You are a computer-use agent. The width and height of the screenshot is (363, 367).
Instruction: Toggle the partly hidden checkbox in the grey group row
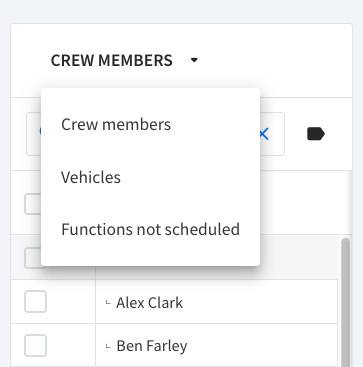pos(33,258)
